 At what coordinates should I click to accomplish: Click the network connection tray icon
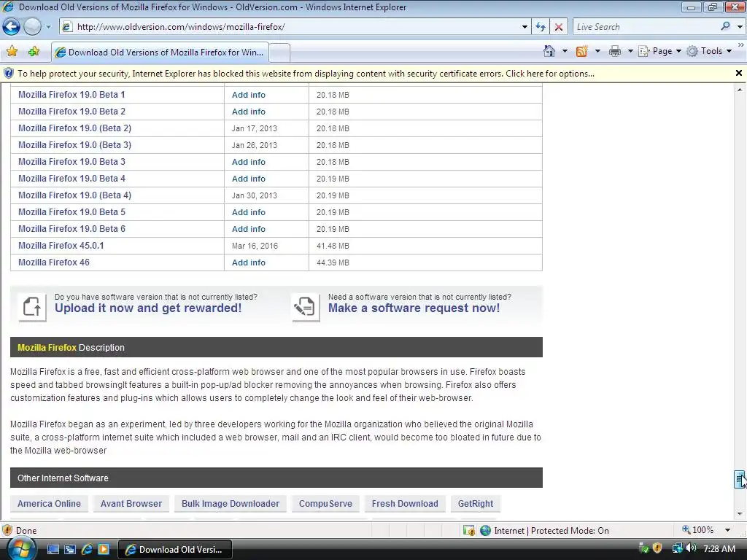coord(677,548)
